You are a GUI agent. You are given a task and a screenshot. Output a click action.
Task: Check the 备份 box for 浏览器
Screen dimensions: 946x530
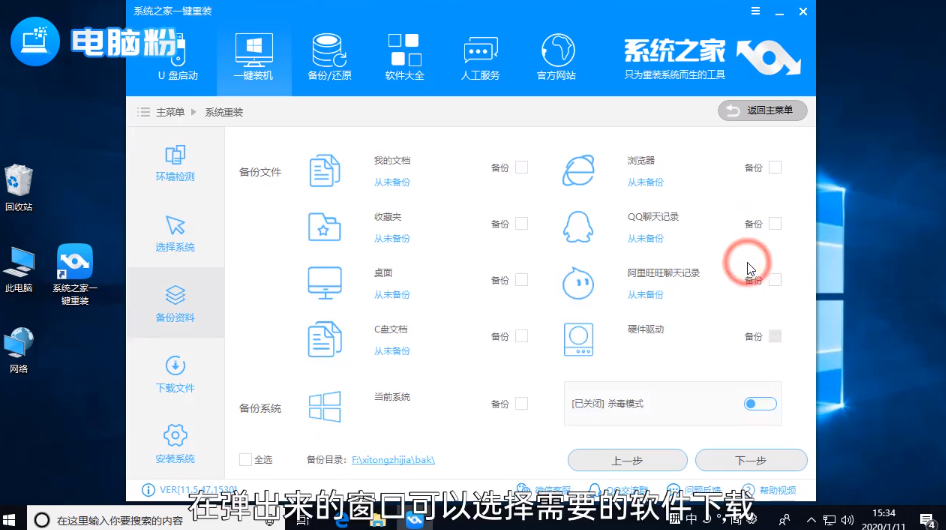pyautogui.click(x=775, y=167)
